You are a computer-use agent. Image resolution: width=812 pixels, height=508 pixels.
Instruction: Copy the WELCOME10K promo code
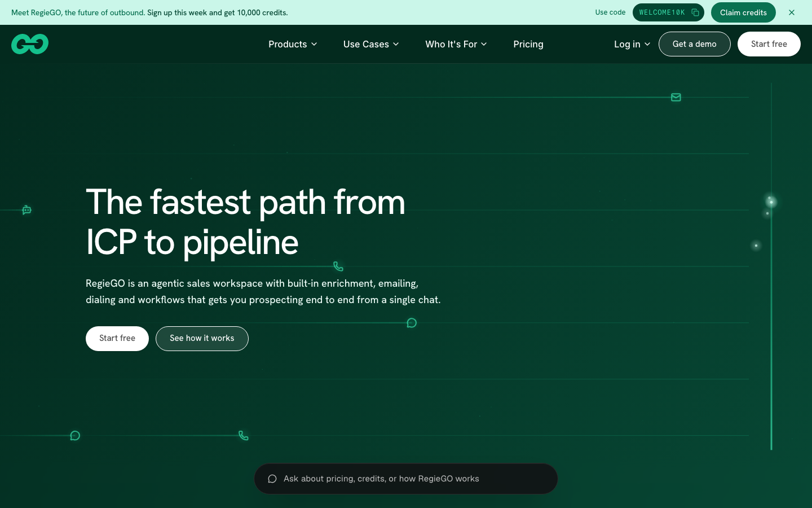tap(695, 12)
